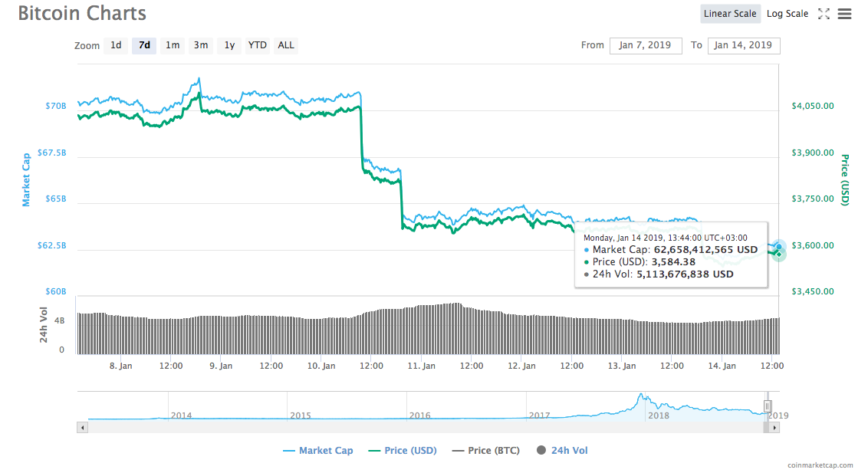868x473 pixels.
Task: Click the navigator right scroll arrow
Action: click(774, 427)
